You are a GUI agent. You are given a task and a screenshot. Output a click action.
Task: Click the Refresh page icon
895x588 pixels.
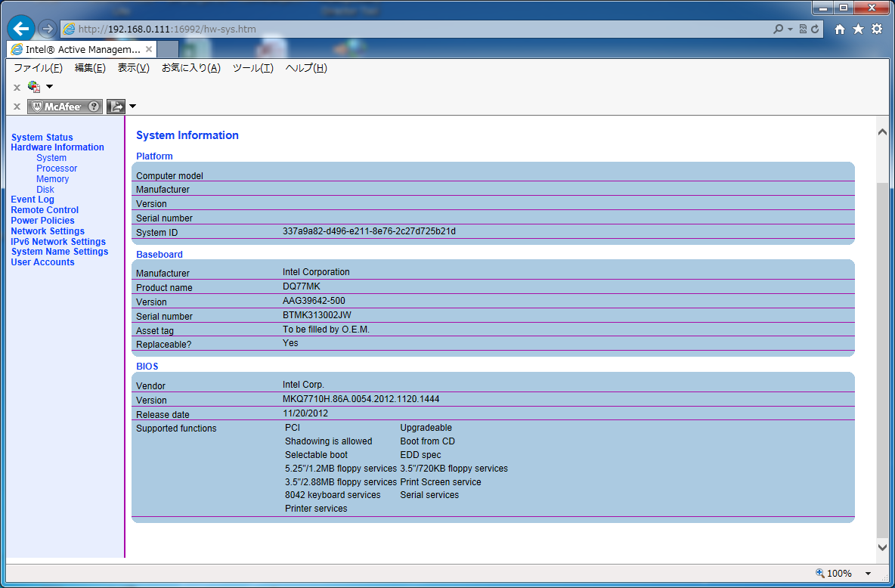tap(815, 29)
